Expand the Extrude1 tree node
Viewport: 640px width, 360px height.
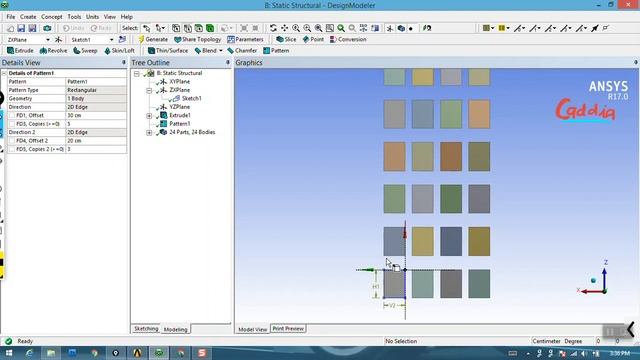(x=149, y=116)
